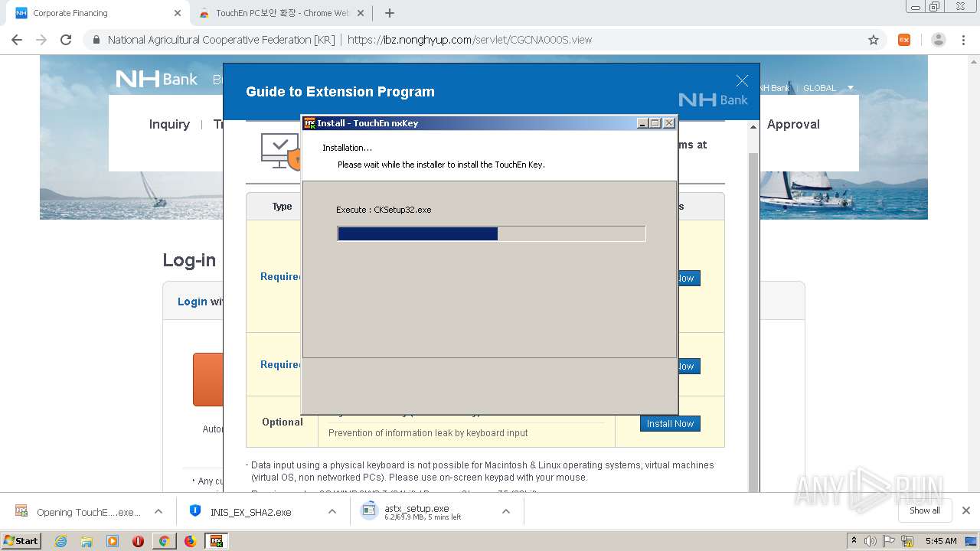Image resolution: width=980 pixels, height=551 pixels.
Task: Switch to Chrome in the taskbar
Action: coord(164,541)
